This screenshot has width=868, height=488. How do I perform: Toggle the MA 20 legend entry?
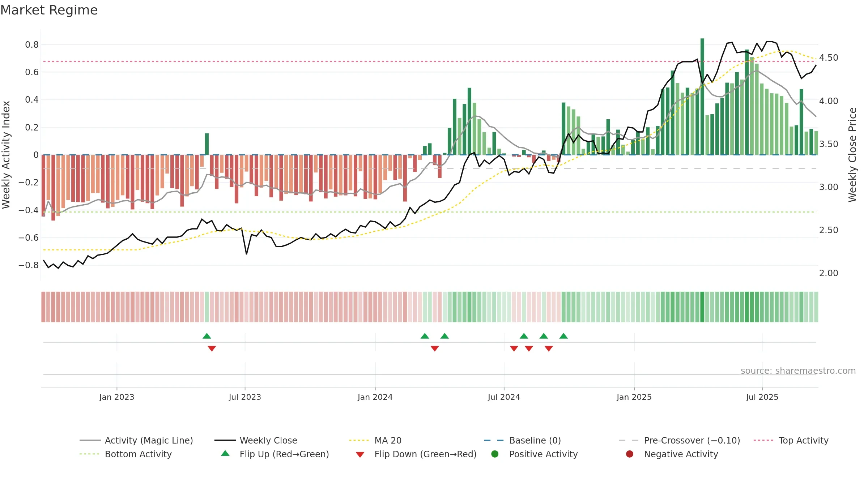(375, 440)
